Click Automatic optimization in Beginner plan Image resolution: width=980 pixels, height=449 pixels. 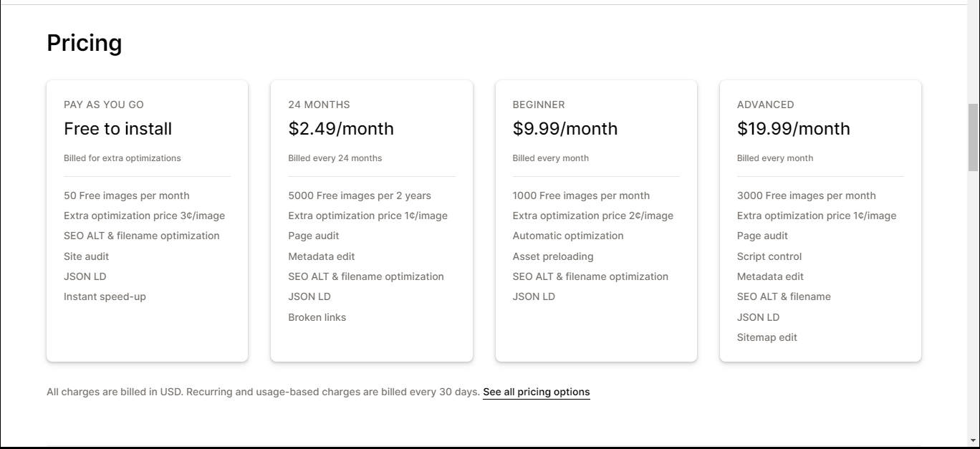(x=568, y=236)
